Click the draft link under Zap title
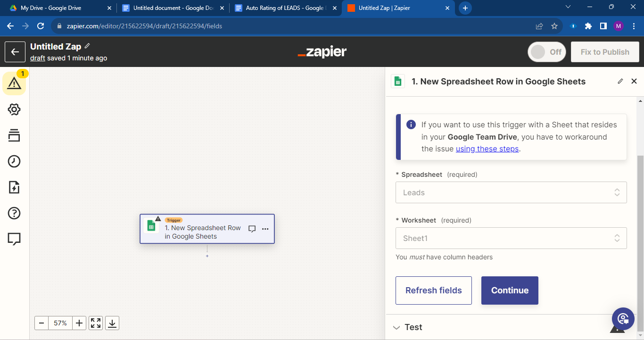The image size is (644, 340). pyautogui.click(x=38, y=58)
